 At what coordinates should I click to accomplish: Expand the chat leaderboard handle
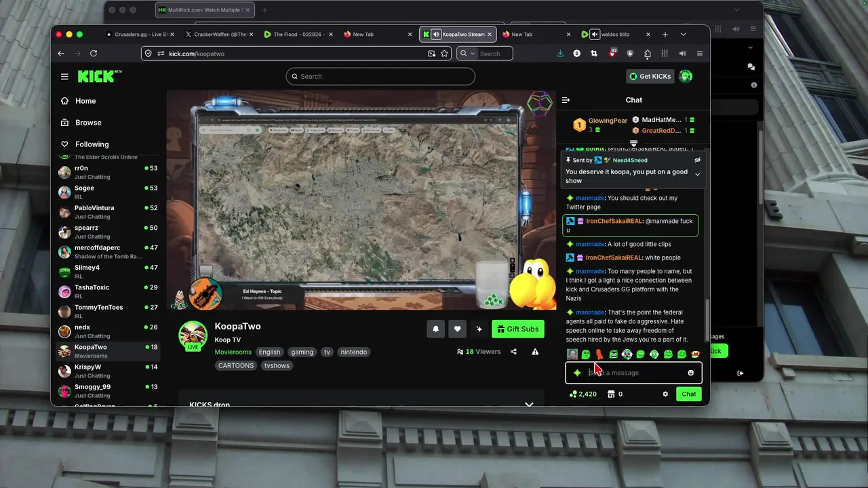633,144
